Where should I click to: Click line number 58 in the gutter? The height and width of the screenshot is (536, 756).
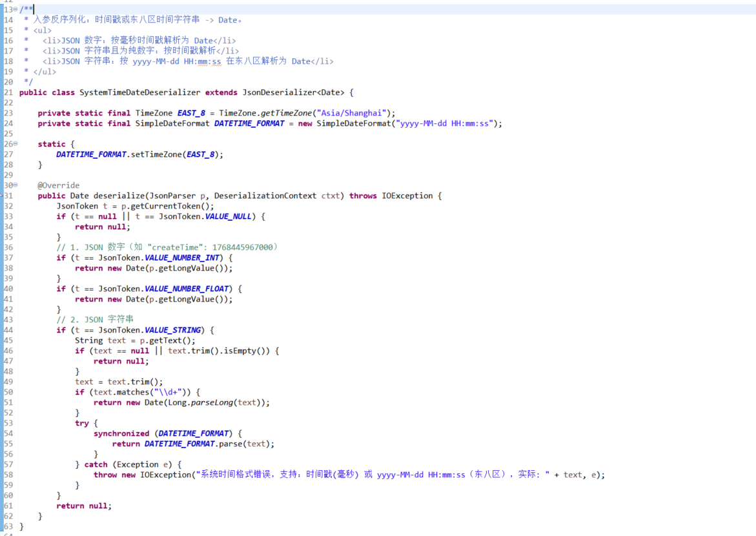[x=8, y=475]
